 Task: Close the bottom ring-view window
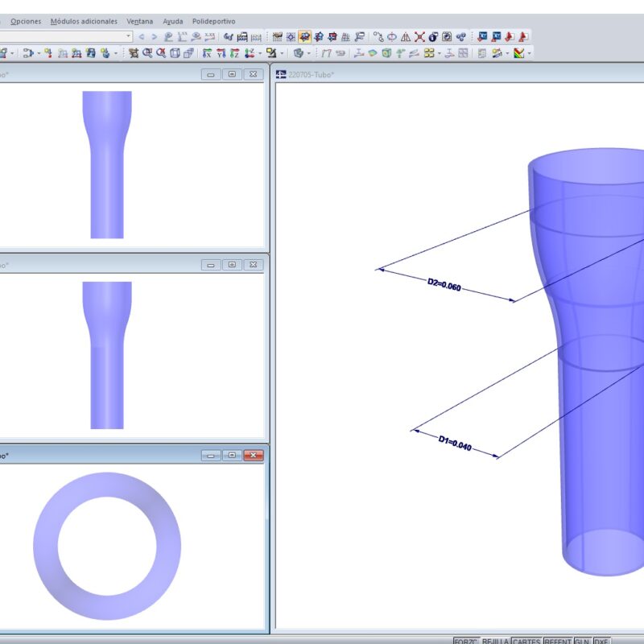click(x=254, y=456)
